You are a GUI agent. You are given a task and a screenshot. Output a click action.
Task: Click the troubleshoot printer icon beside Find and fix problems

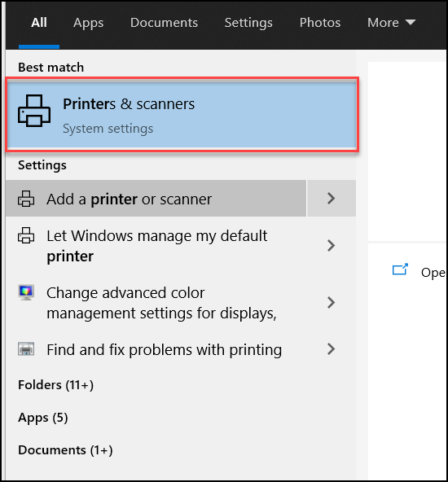click(x=26, y=349)
